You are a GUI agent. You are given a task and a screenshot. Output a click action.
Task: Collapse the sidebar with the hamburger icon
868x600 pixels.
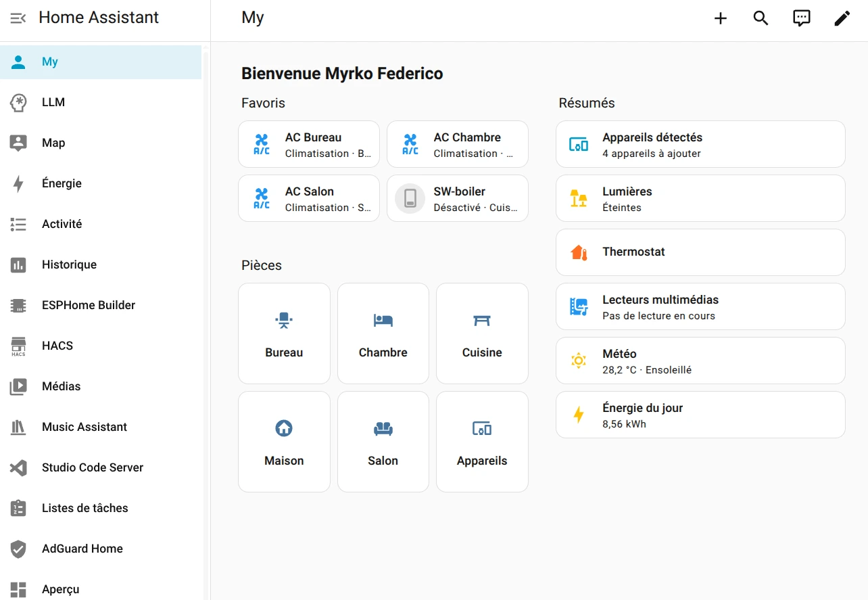(x=18, y=18)
